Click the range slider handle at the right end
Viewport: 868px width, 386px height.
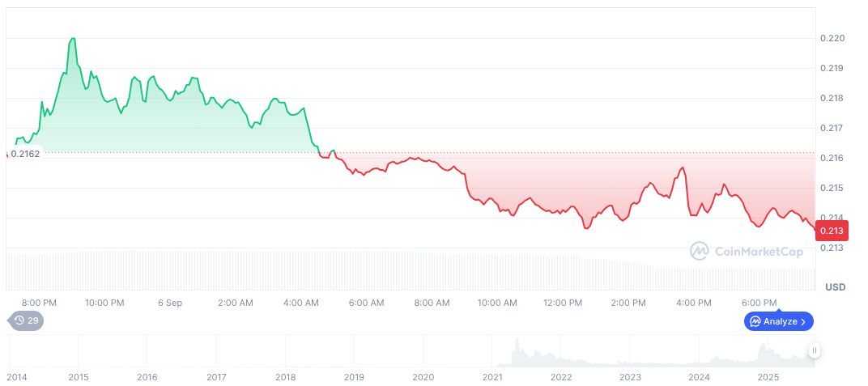tap(814, 350)
